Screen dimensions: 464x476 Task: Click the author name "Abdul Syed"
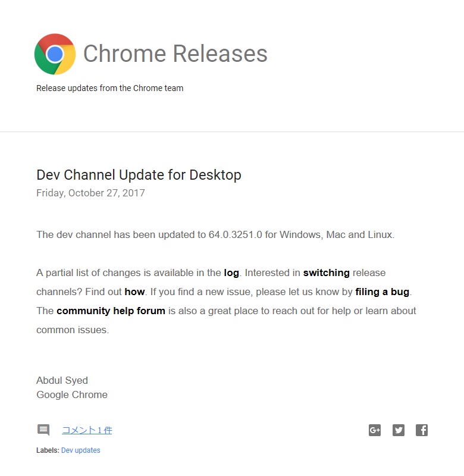(62, 380)
